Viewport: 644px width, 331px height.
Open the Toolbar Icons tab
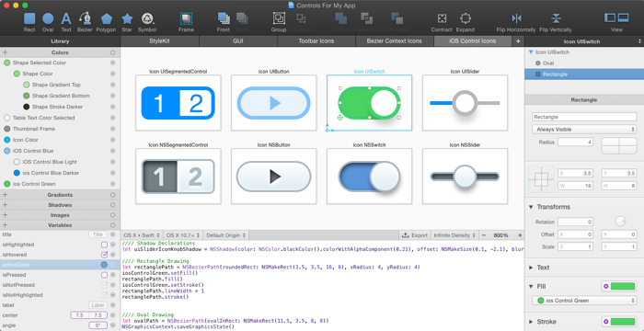point(316,41)
